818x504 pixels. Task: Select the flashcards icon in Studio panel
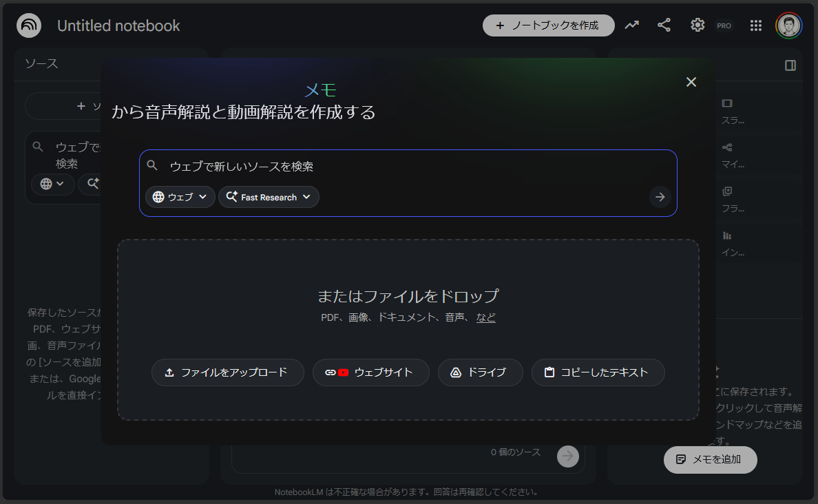click(x=727, y=191)
